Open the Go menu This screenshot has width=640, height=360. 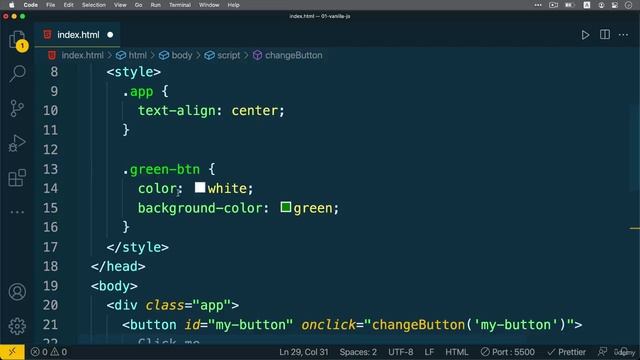coord(138,5)
